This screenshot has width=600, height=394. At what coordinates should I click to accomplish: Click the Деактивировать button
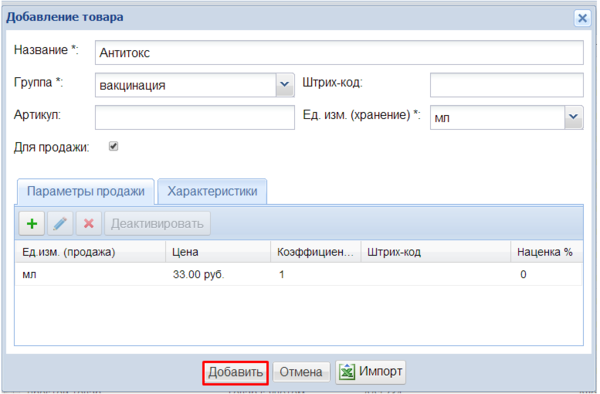[157, 223]
